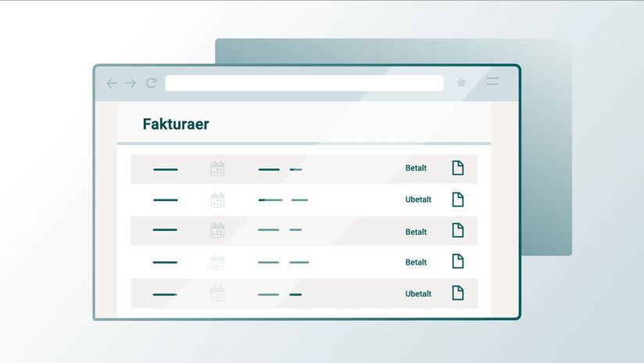Click the Betalt status in the third invoice row

(x=416, y=232)
